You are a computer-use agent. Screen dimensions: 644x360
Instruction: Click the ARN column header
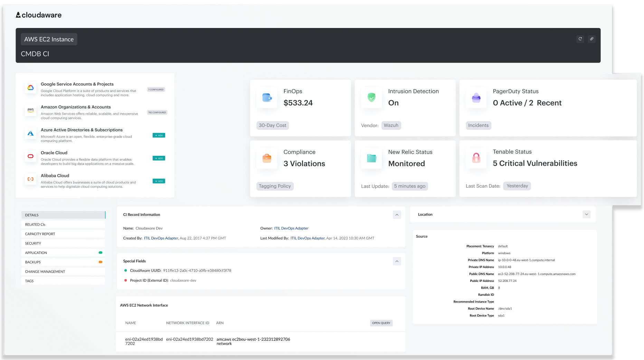point(220,323)
